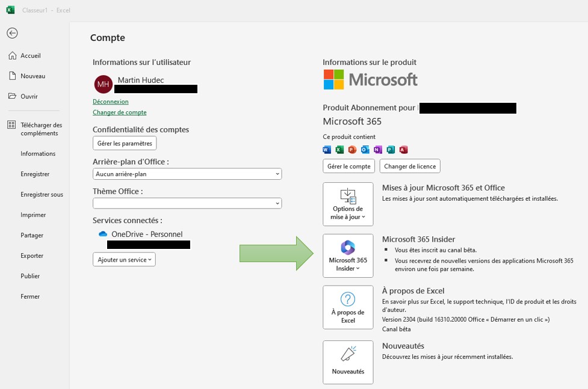588x389 pixels.
Task: Click the Déconnexion link
Action: click(x=111, y=102)
